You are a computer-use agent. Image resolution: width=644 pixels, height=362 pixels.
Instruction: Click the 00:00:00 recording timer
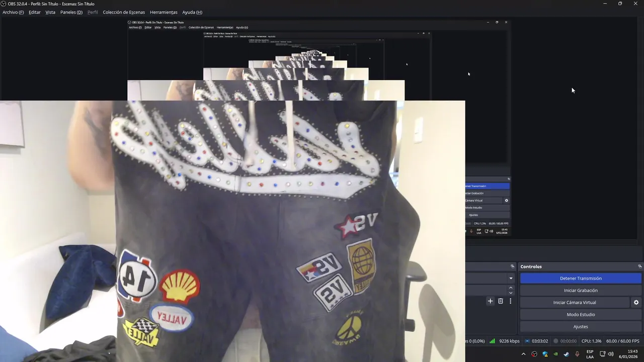click(569, 341)
